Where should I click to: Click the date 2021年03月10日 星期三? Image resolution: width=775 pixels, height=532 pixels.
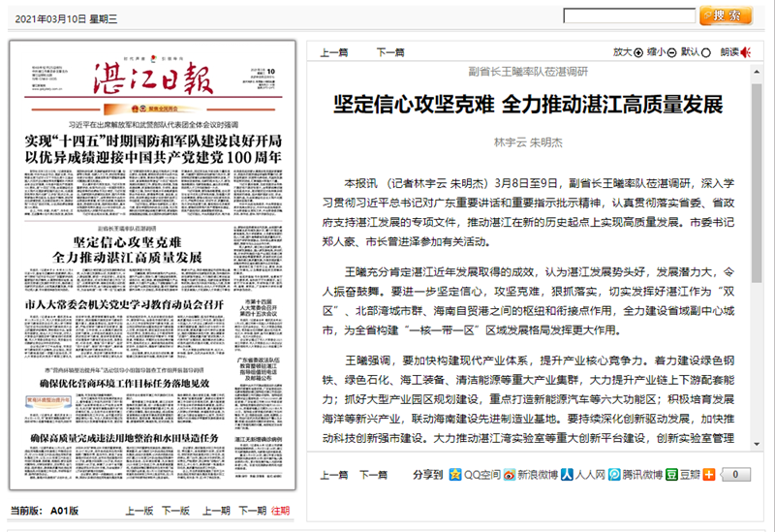(x=66, y=18)
